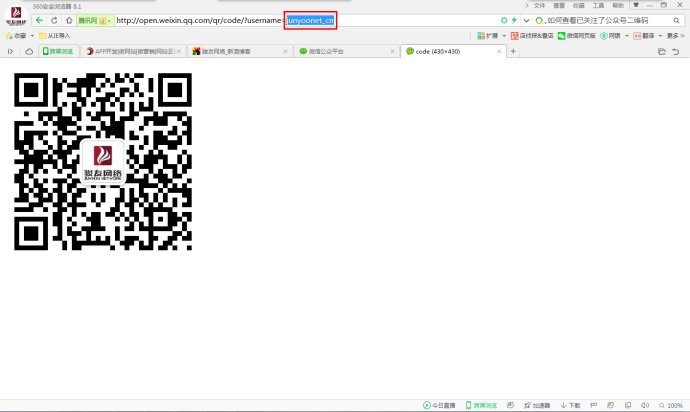Click the flag-shaped status bar icon
The width and height of the screenshot is (690, 412).
[x=594, y=405]
